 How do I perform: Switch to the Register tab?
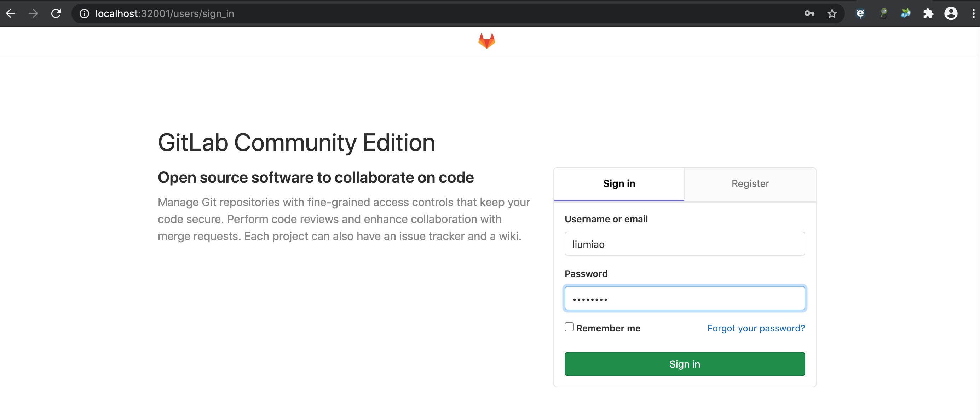(750, 184)
